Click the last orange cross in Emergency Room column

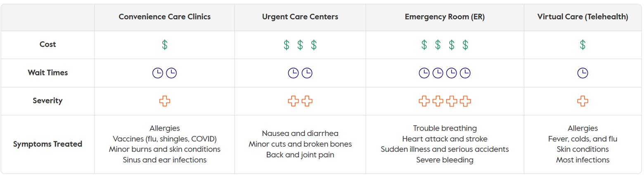(x=465, y=101)
